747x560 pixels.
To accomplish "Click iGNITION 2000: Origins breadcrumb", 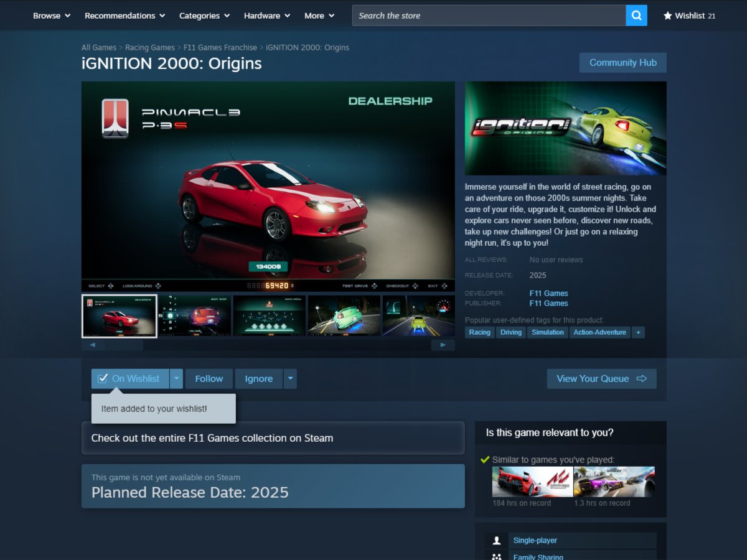I will tap(308, 47).
